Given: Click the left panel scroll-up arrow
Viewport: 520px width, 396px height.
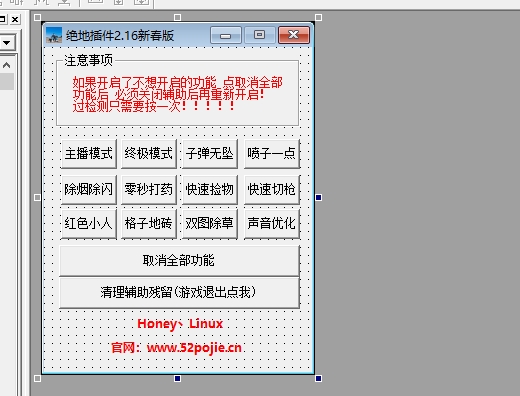Looking at the screenshot, I should [6, 65].
